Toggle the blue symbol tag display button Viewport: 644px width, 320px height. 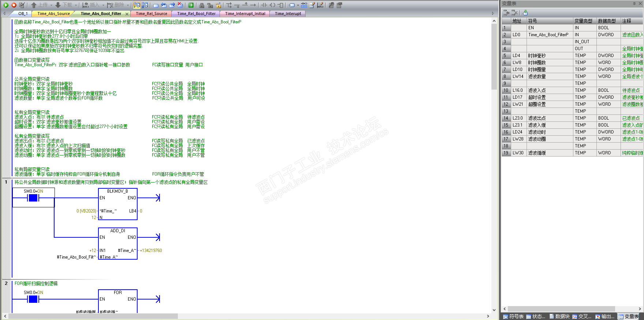292,5
